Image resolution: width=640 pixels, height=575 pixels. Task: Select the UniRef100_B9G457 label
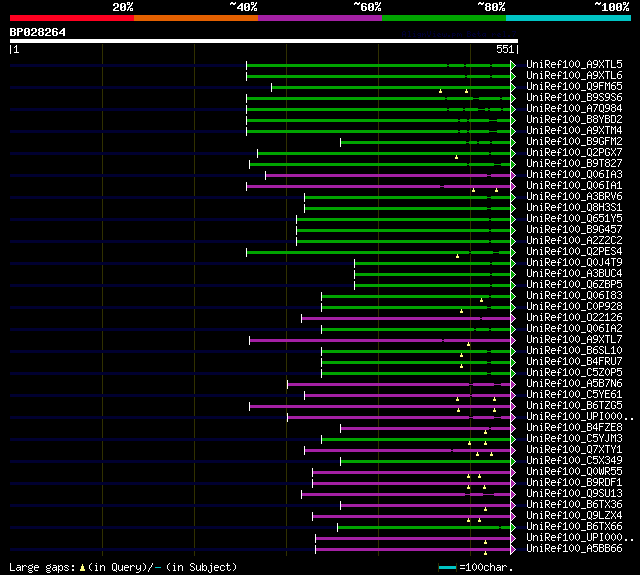click(x=574, y=230)
